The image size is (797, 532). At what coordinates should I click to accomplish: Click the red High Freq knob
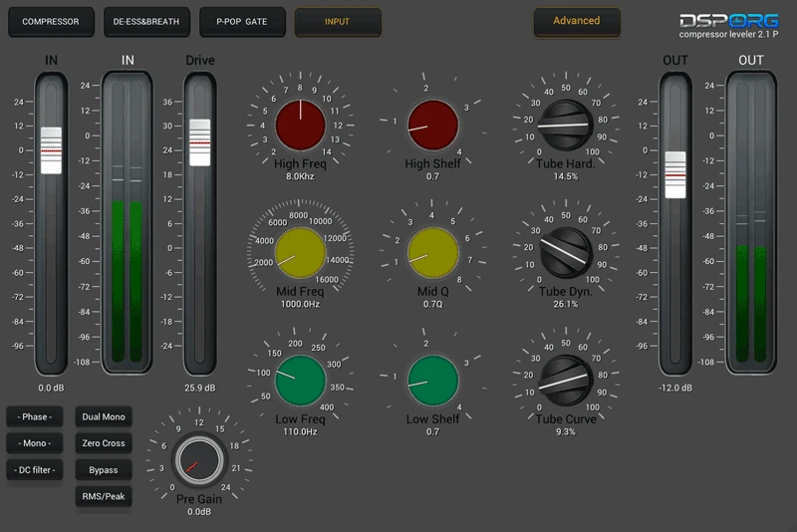click(x=301, y=125)
